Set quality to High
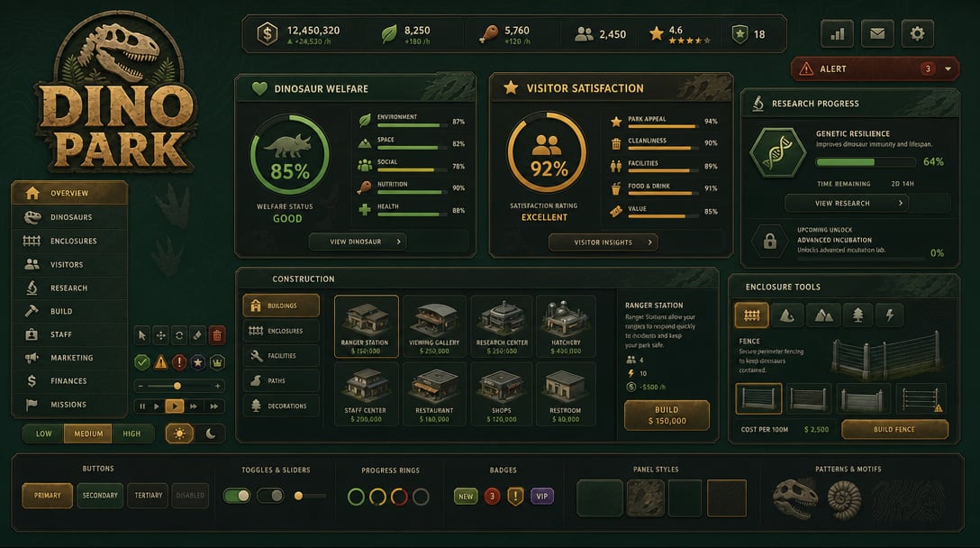 tap(132, 434)
